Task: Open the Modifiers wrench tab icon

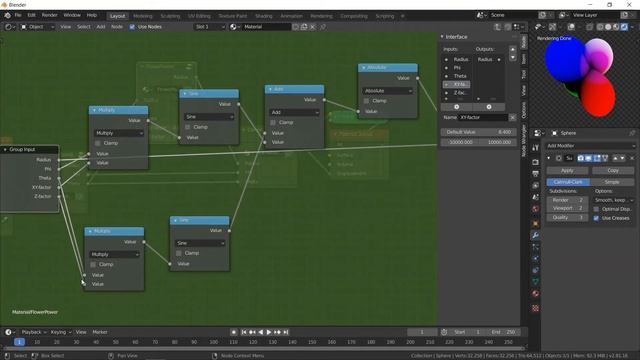Action: 536,235
